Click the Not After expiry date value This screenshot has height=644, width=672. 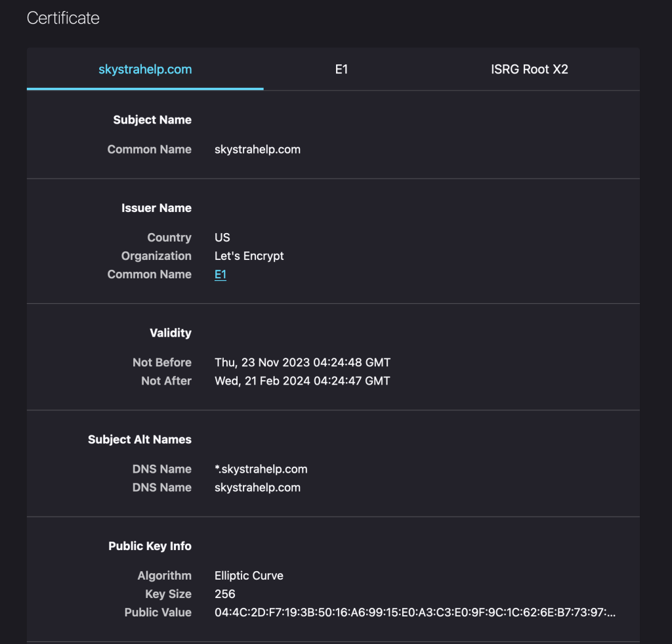(302, 381)
